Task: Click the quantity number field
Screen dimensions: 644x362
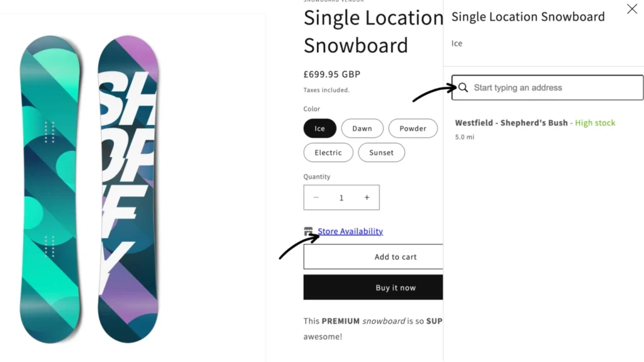Action: (x=341, y=198)
